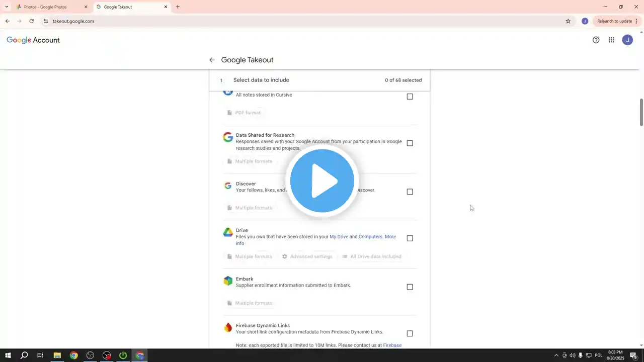The image size is (644, 362).
Task: Close the Google Takeout tab
Action: click(166, 7)
